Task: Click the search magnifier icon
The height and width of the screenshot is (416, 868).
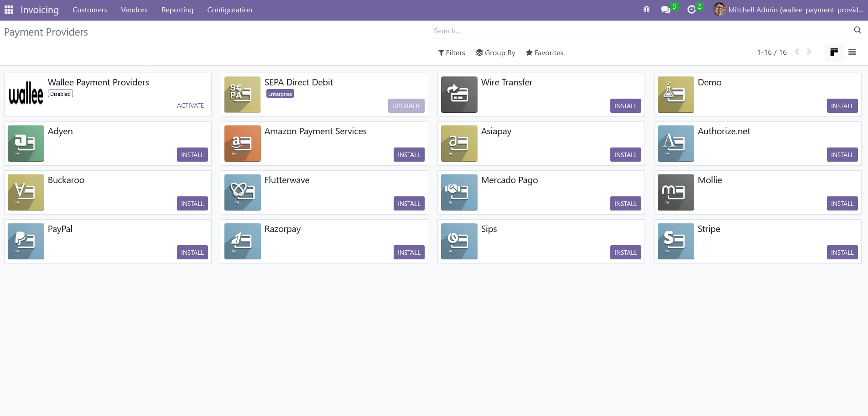Action: point(857,30)
